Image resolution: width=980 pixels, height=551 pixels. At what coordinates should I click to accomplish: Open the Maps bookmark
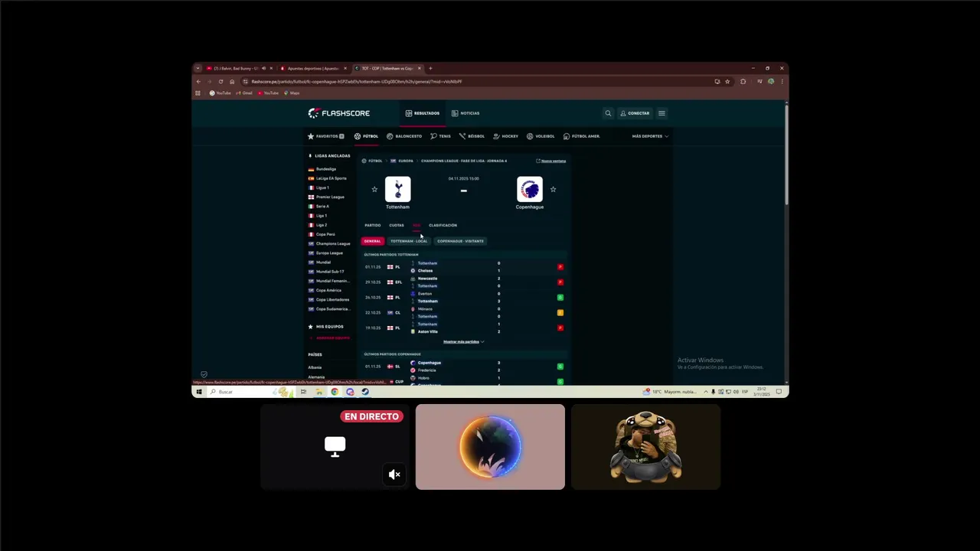click(x=292, y=93)
